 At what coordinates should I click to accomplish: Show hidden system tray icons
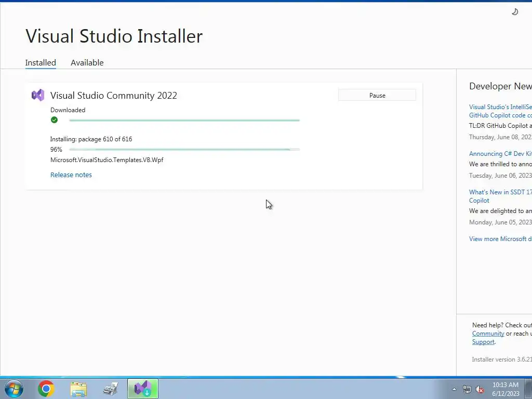[454, 389]
